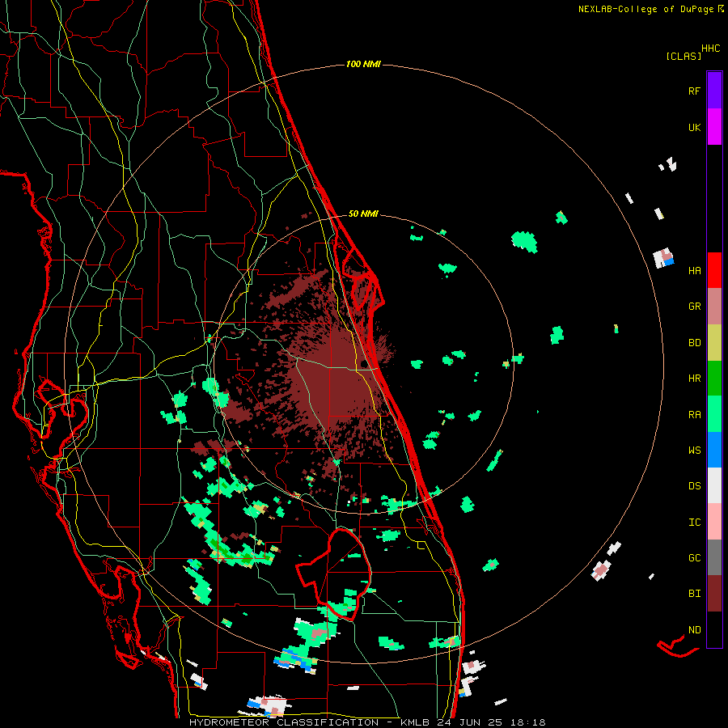Click the 'IC' legend label

point(694,523)
